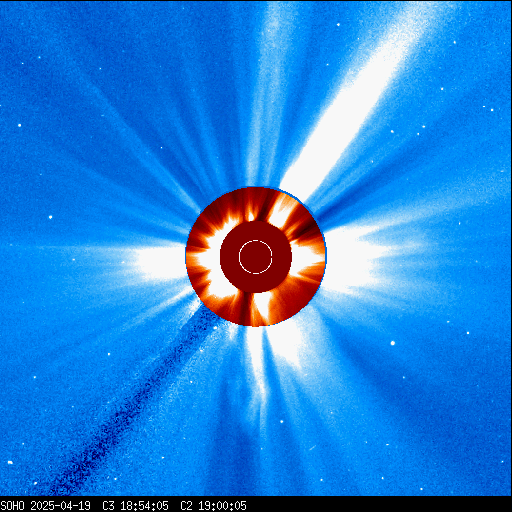Viewport: 512px width, 512px height.
Task: Click the bright star near the left edge
Action: point(19,125)
